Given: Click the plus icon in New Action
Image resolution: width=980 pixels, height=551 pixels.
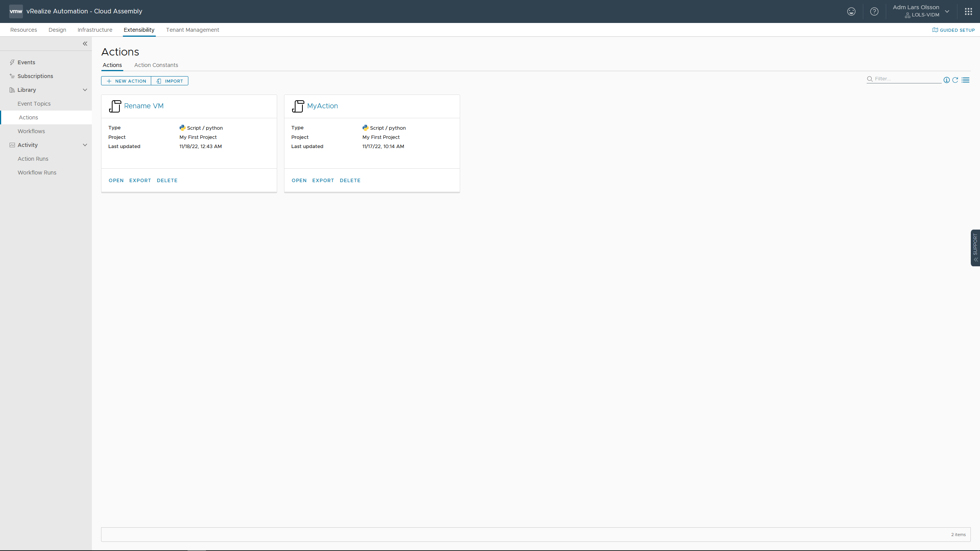Looking at the screenshot, I should [109, 81].
